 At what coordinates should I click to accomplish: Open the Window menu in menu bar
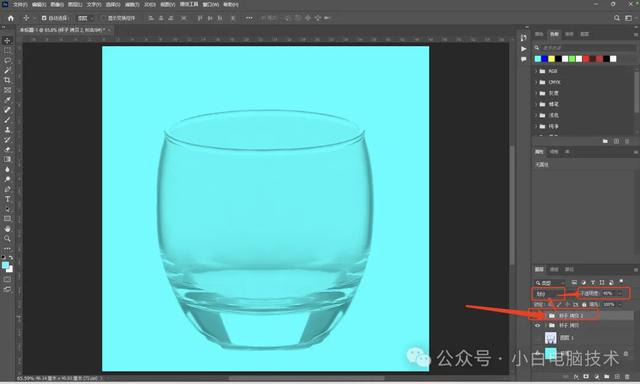point(211,4)
